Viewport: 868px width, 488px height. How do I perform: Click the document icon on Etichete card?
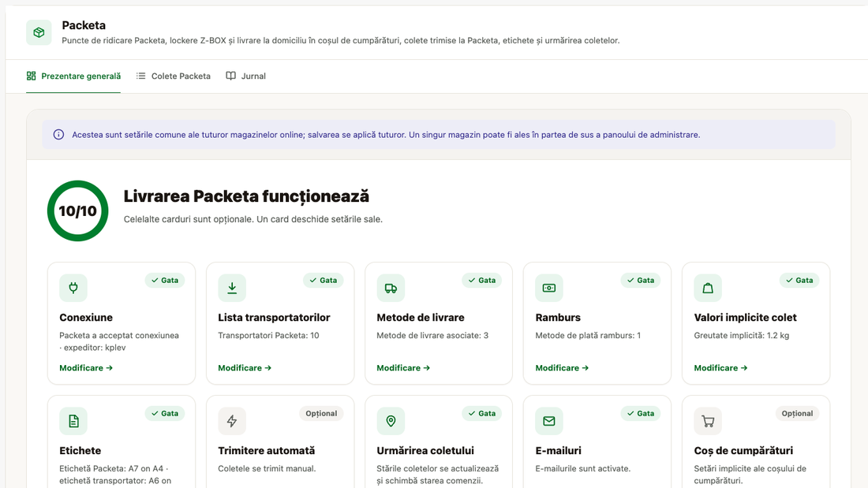73,421
